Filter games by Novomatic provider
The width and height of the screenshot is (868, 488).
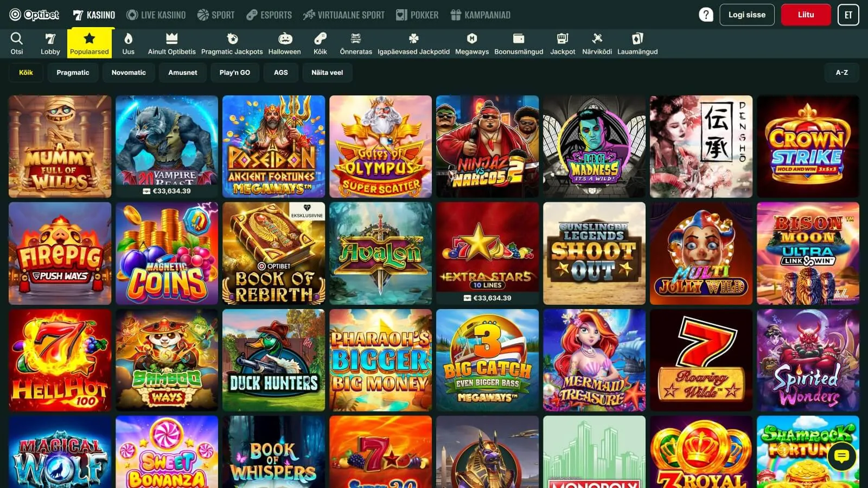(x=129, y=73)
